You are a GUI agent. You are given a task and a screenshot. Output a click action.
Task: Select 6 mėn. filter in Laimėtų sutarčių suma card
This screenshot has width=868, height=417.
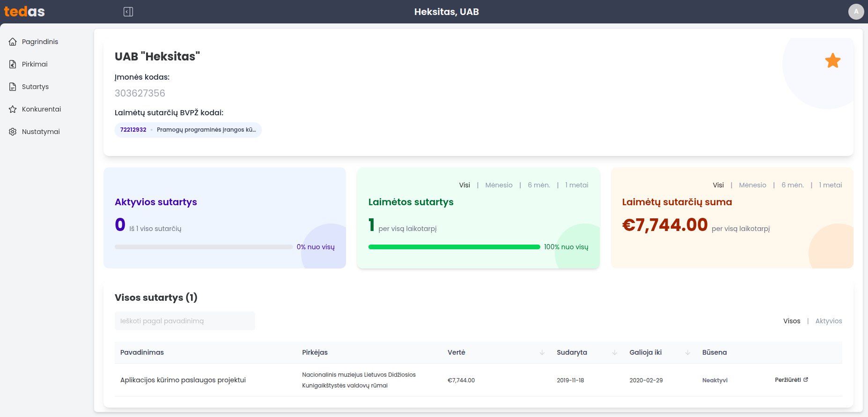[x=793, y=185]
